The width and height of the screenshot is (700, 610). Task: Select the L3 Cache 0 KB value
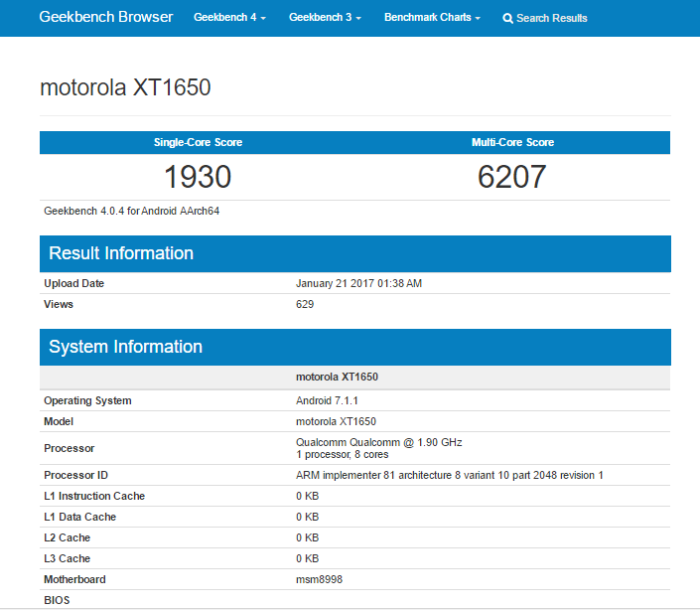(308, 558)
